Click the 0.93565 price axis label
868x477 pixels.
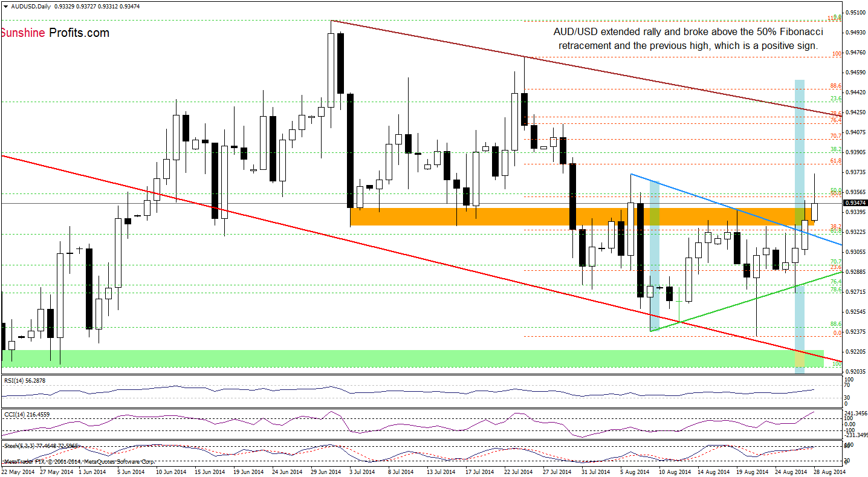[x=857, y=192]
